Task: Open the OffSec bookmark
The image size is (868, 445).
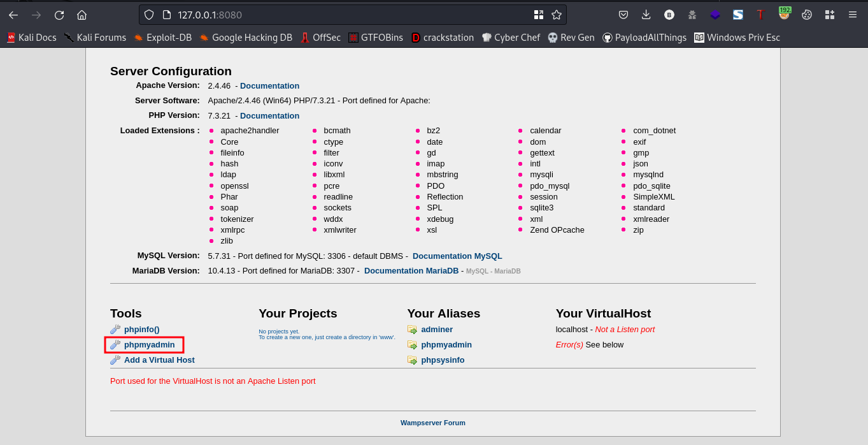Action: [320, 38]
